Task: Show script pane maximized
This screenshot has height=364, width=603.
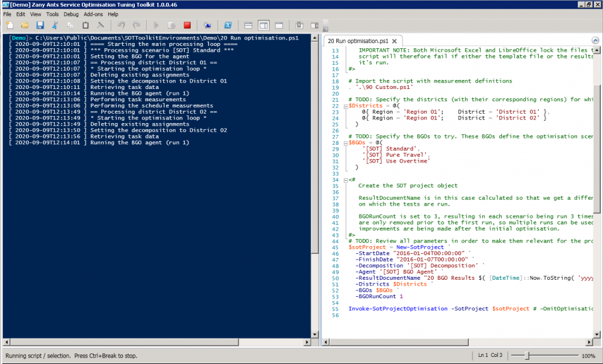Action: [279, 25]
